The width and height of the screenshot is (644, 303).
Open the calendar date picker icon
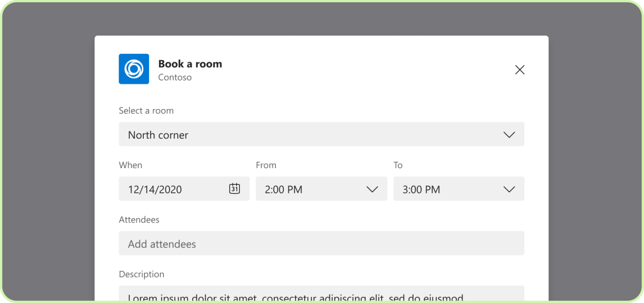click(x=235, y=189)
